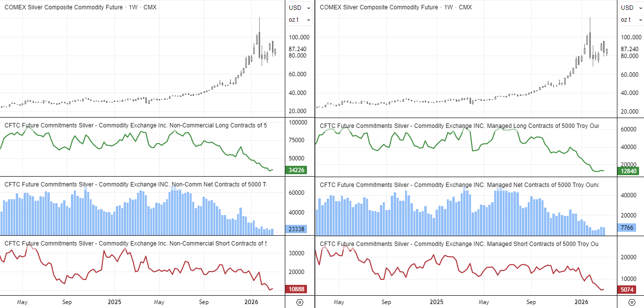Click the Non-Comm Net Contracts legend
This screenshot has width=644, height=308.
coord(136,185)
